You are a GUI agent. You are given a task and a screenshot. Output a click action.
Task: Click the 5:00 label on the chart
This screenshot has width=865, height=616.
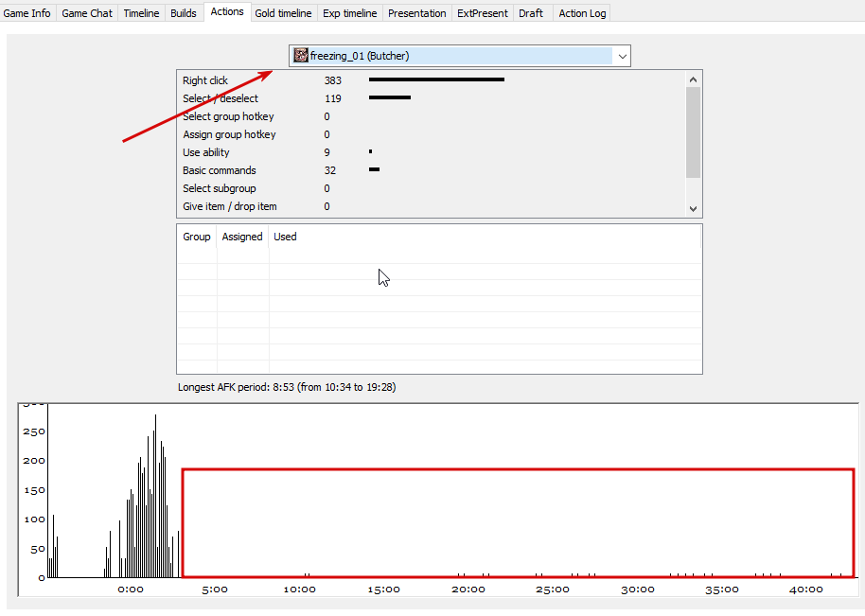(x=215, y=590)
